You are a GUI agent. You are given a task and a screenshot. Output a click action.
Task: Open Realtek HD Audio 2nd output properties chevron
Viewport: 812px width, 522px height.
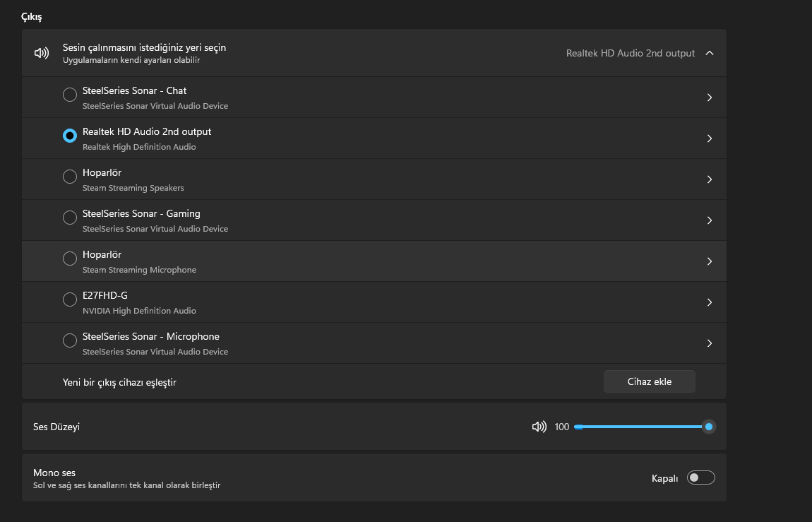710,138
